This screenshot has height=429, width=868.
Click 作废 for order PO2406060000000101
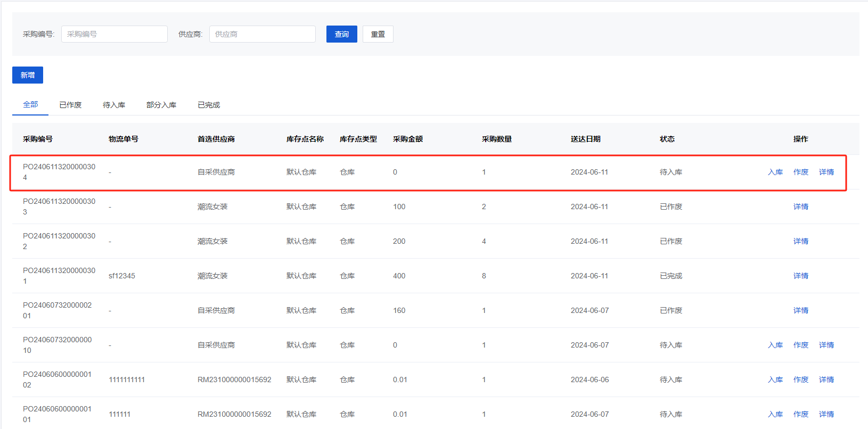tap(801, 414)
